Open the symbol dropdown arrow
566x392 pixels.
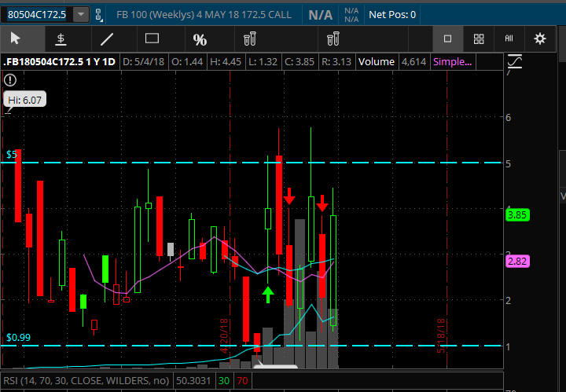click(81, 14)
